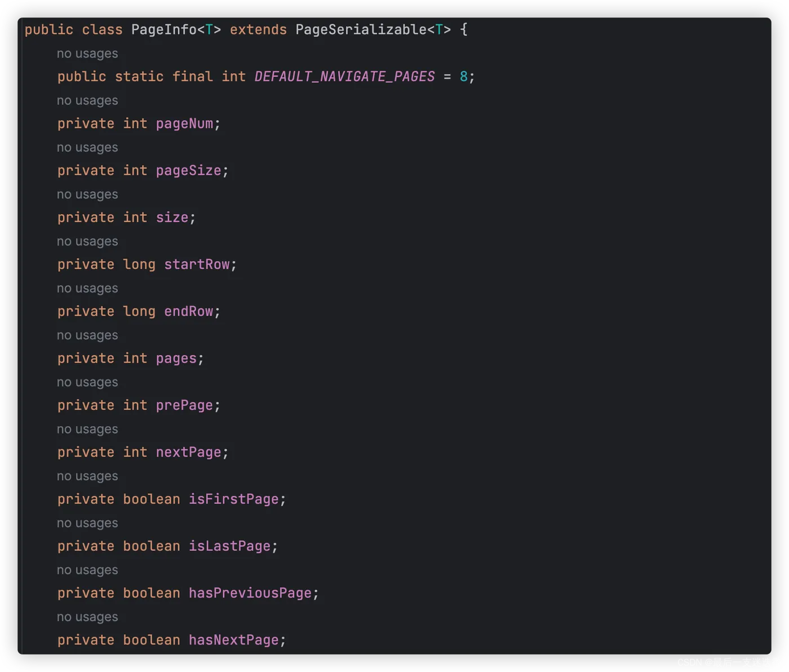Click the startRow field name
This screenshot has height=672, width=789.
tap(197, 264)
